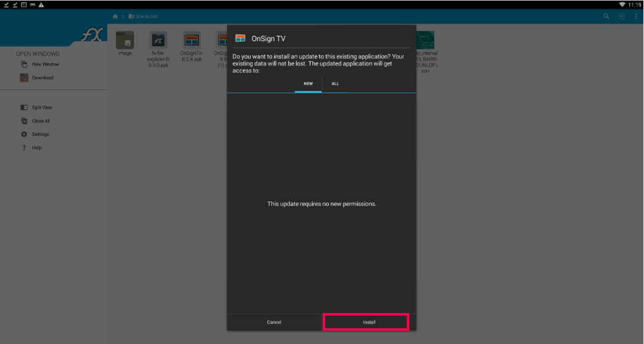The image size is (644, 344).
Task: Go to the home directory breadcrumb icon
Action: (x=115, y=17)
